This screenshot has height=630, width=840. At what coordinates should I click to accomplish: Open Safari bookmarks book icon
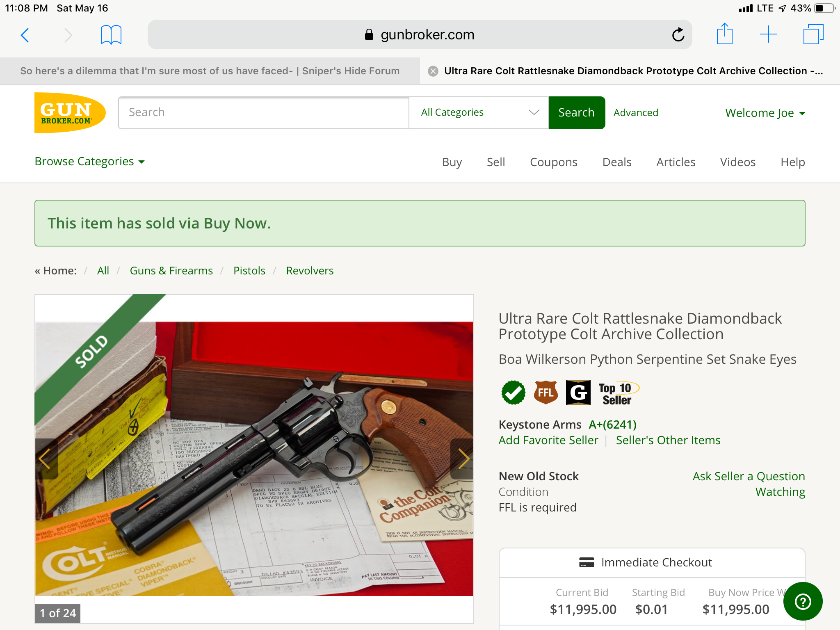pos(111,35)
